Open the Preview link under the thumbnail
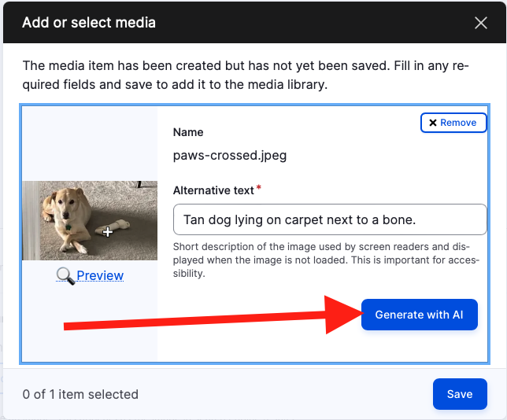This screenshot has height=420, width=507. pos(100,275)
